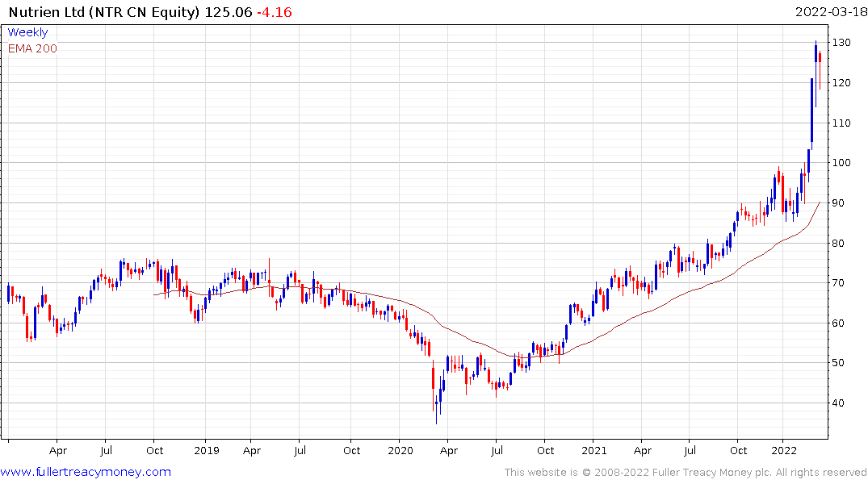Select the tall blue candlestick reaching 130

point(816,73)
